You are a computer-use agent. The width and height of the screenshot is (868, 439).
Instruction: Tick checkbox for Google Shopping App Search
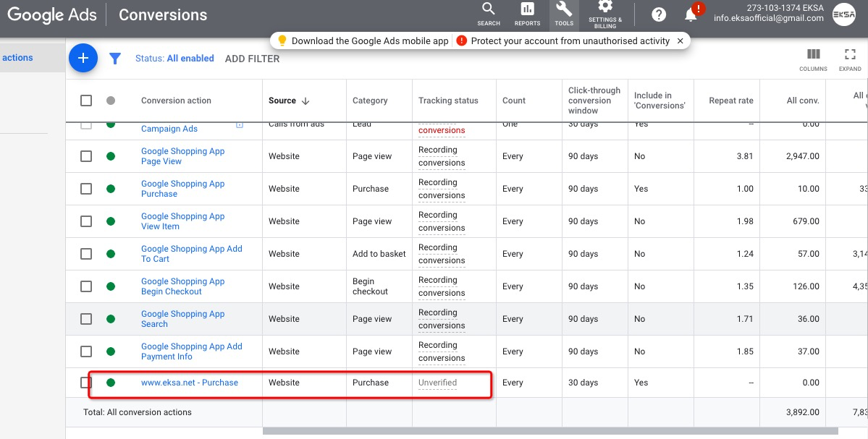click(86, 319)
